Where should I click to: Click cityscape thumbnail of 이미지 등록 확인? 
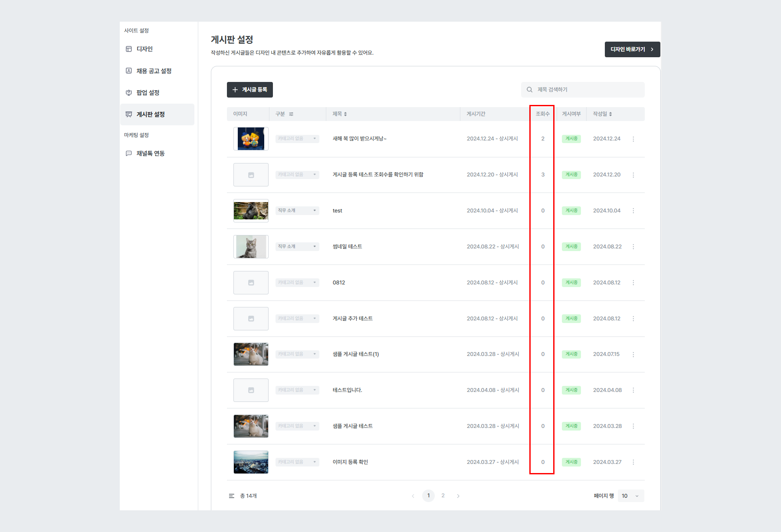click(x=251, y=462)
